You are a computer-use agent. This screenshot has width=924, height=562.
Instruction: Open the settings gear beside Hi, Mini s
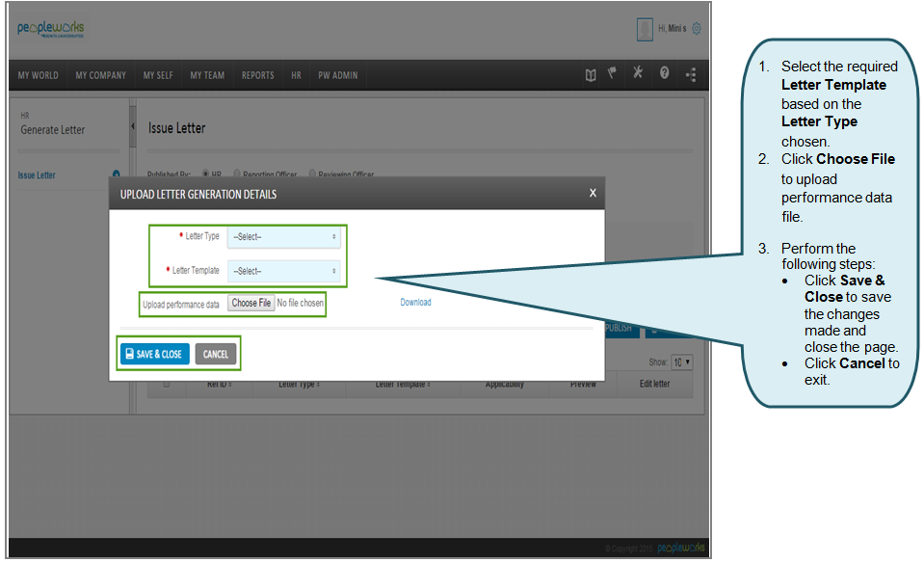[697, 28]
